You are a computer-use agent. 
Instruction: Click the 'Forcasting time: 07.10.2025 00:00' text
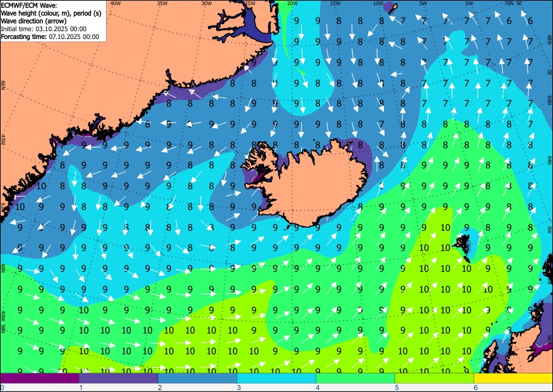tap(50, 36)
